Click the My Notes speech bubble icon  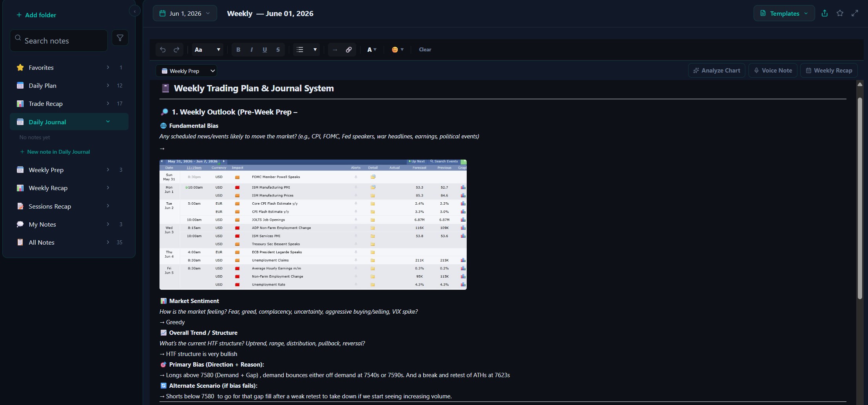[x=20, y=224]
